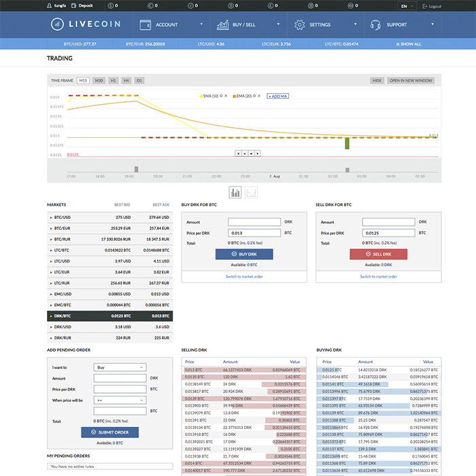Expand the Account menu arrow
Image resolution: width=476 pixels, height=476 pixels.
click(201, 24)
